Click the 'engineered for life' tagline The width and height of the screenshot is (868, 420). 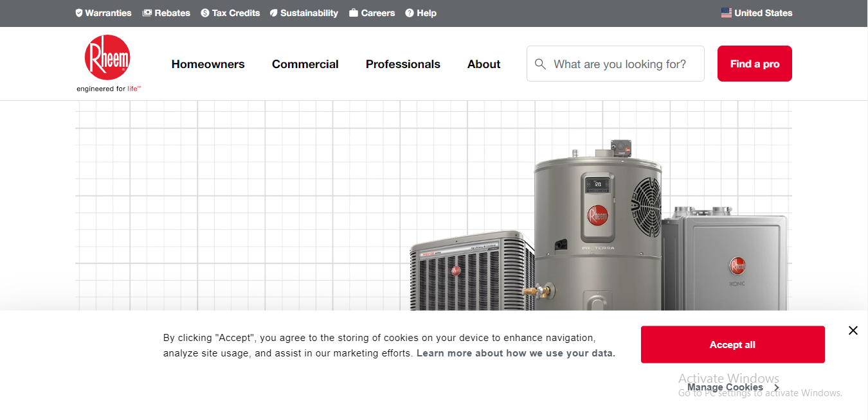coord(109,89)
